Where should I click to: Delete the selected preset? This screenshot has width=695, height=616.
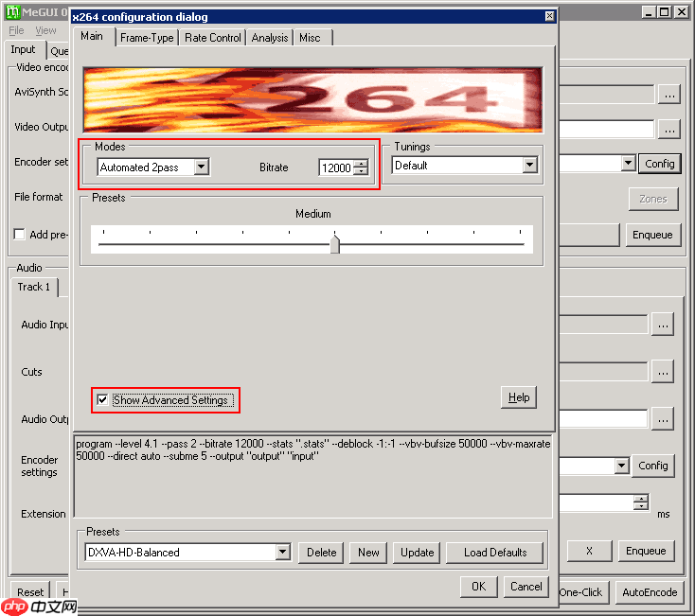tap(321, 553)
